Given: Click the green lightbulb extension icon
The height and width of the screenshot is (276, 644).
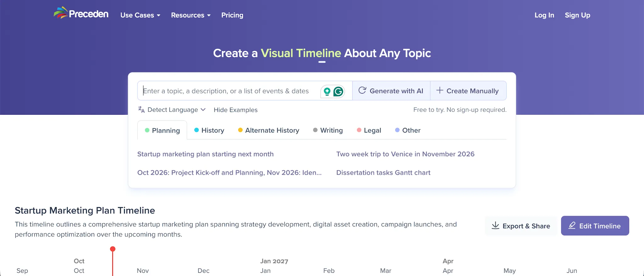Looking at the screenshot, I should pos(327,91).
